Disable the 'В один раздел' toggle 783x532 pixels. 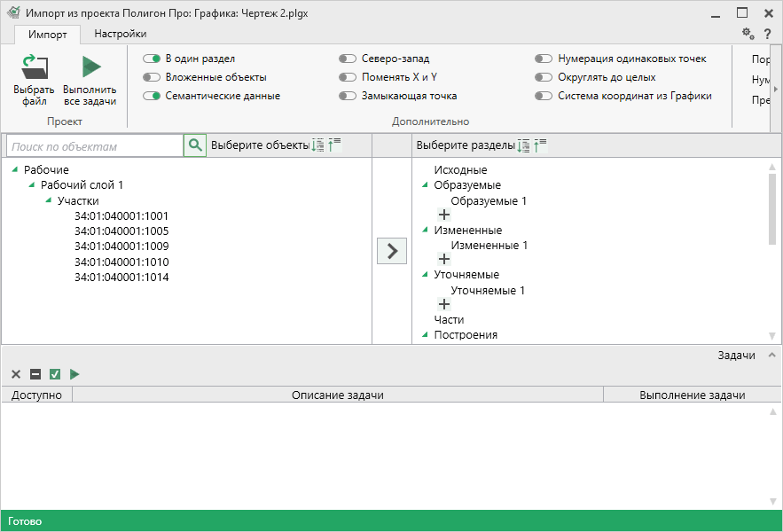point(151,59)
